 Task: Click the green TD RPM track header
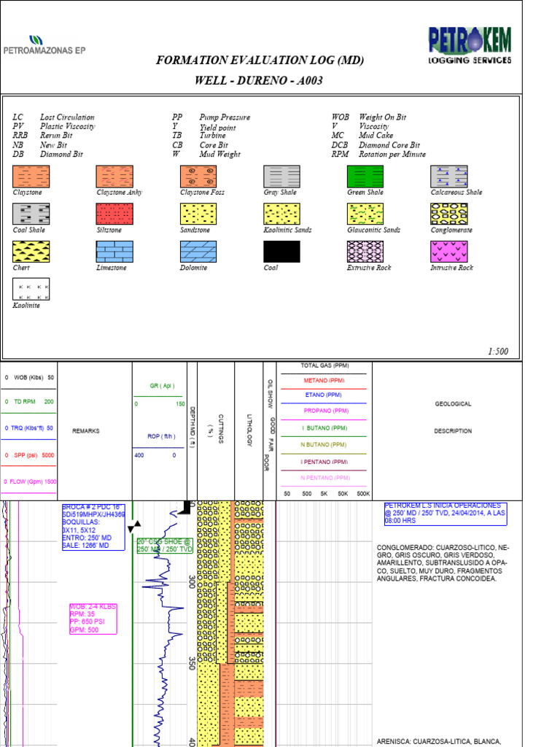(x=29, y=402)
